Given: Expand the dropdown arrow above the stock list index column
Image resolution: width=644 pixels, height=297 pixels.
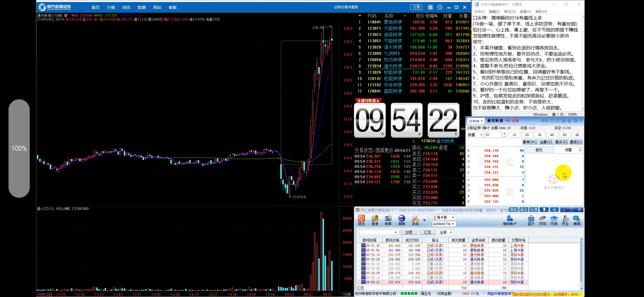Looking at the screenshot, I should pyautogui.click(x=359, y=16).
